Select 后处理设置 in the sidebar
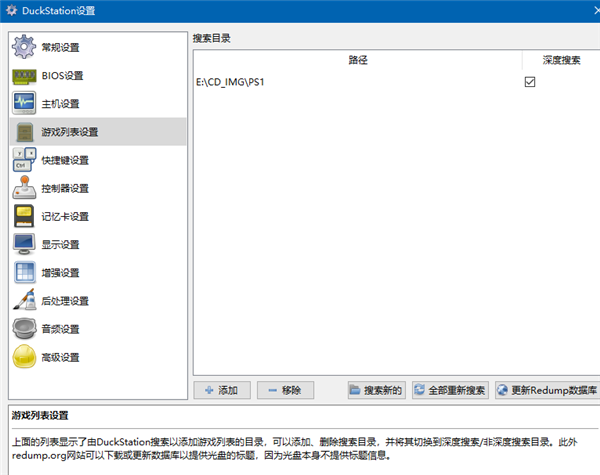Viewport: 600px width, 475px height. click(x=66, y=301)
